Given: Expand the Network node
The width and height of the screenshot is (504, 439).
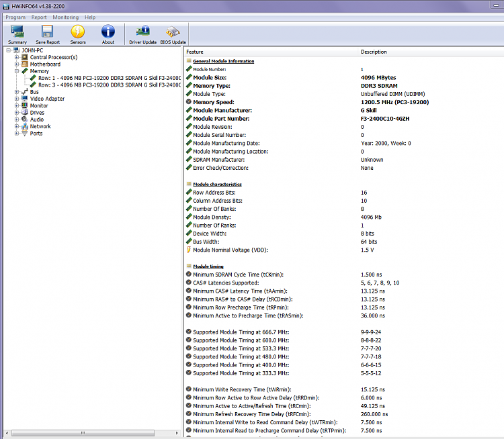Looking at the screenshot, I should tap(17, 126).
